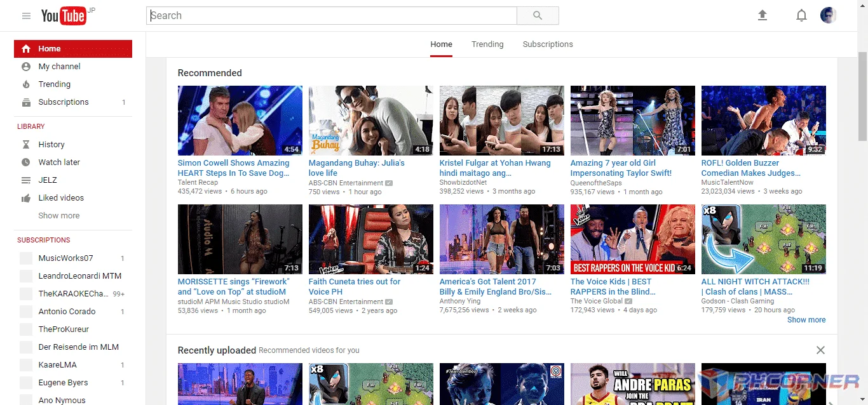Viewport: 868px width, 405px height.
Task: Click the Home icon in sidebar
Action: pos(26,49)
